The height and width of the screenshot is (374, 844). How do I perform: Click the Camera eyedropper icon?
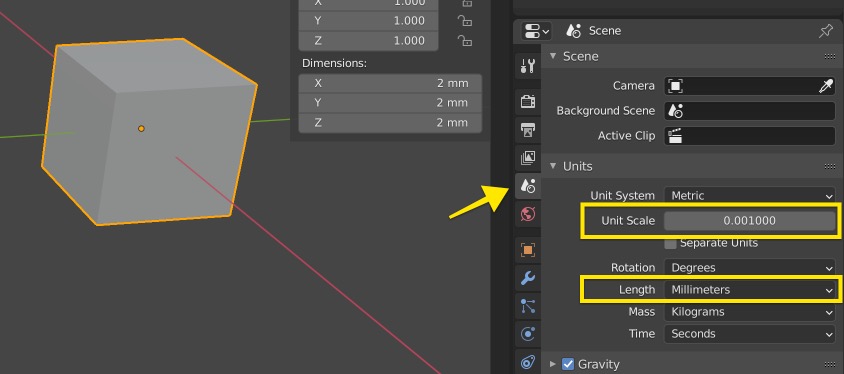[826, 86]
